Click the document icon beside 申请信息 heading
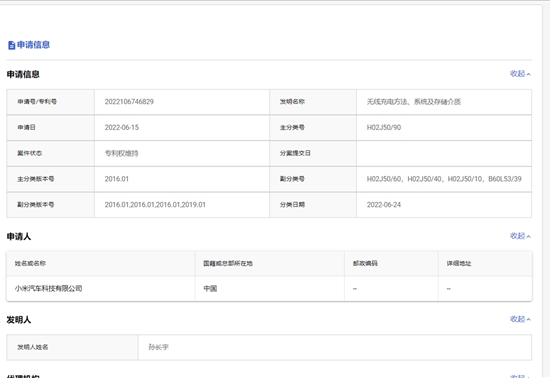 coord(11,45)
